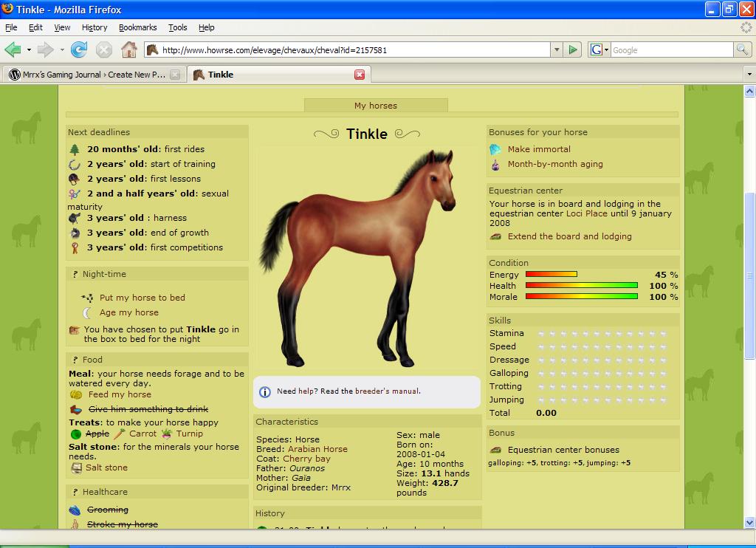Open the Home page icon
Image resolution: width=756 pixels, height=548 pixels.
pyautogui.click(x=128, y=49)
